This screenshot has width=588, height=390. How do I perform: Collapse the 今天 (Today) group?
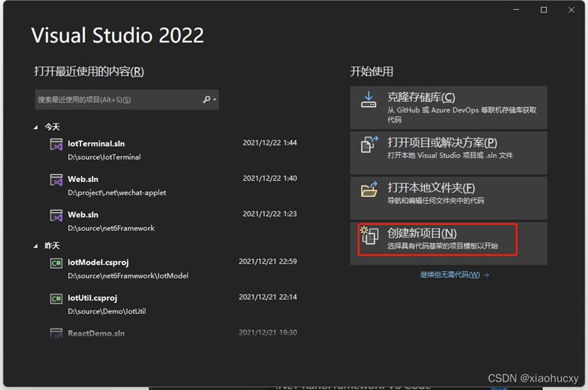pyautogui.click(x=37, y=127)
